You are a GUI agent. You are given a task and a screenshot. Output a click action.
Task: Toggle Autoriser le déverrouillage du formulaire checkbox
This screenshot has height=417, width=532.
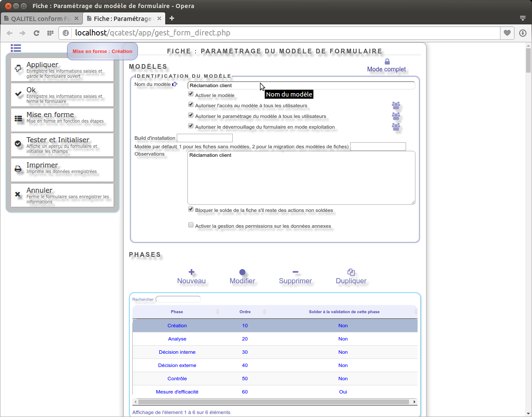pos(191,126)
